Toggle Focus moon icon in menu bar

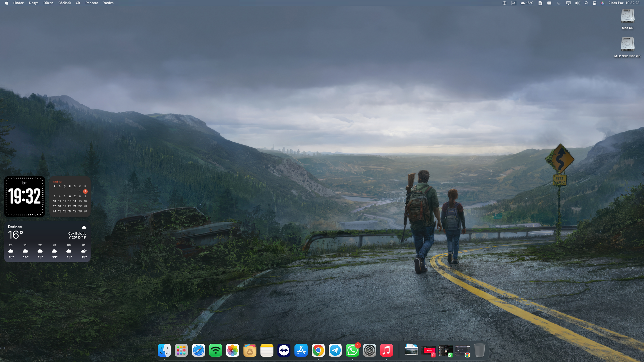[559, 3]
